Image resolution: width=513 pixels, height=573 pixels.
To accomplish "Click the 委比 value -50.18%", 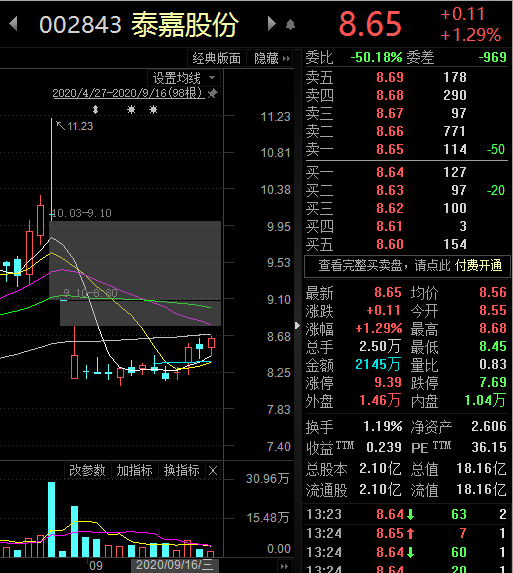I will [376, 57].
